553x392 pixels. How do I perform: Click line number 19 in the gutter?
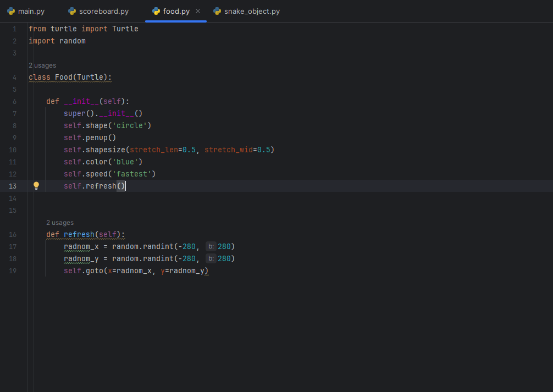(x=13, y=270)
